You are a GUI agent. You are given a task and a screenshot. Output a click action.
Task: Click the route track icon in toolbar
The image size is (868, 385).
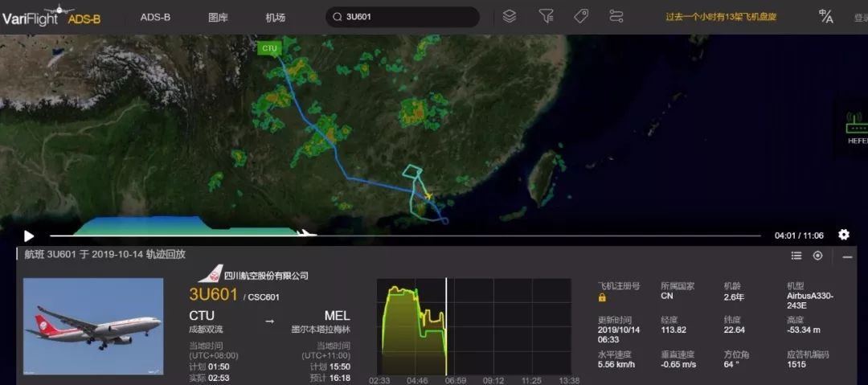tap(616, 16)
